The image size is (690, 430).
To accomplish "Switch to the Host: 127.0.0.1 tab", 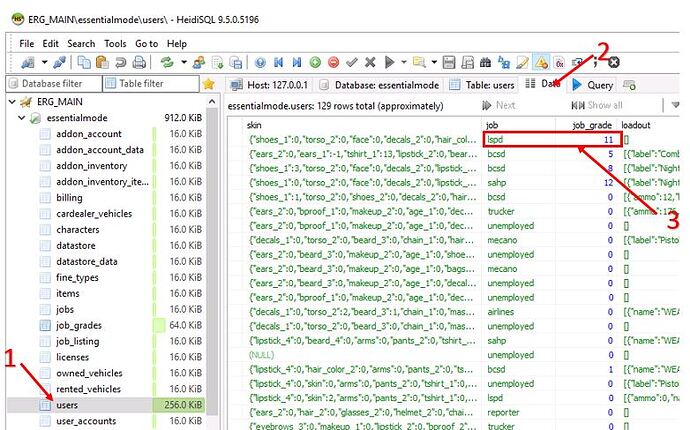I will 270,85.
